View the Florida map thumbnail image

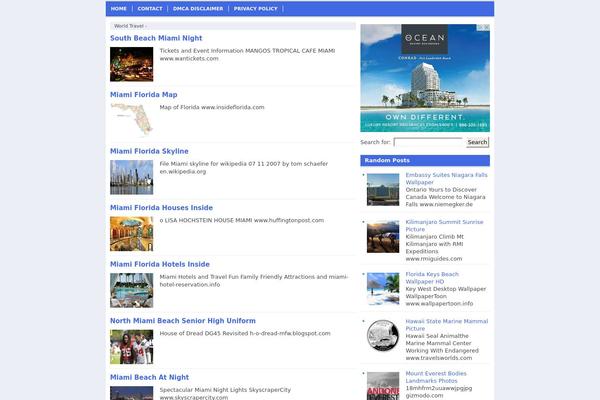click(132, 121)
